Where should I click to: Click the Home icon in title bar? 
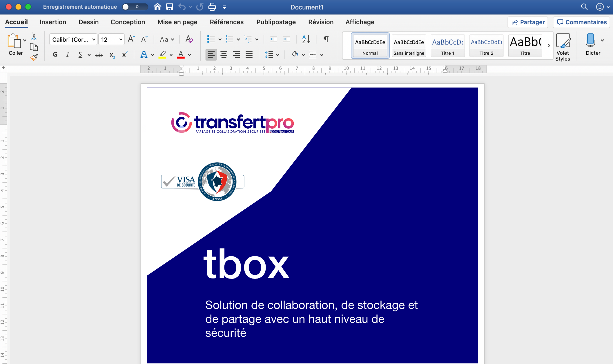point(157,7)
